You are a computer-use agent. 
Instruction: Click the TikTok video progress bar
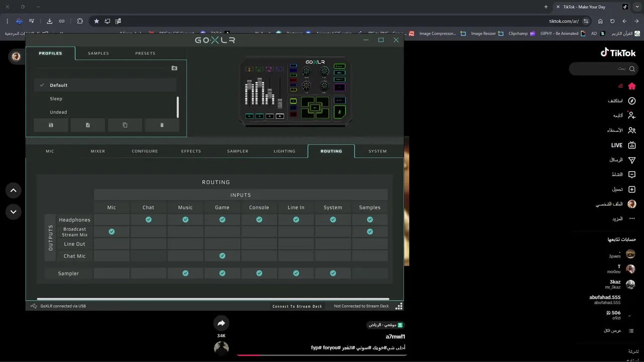tap(321, 355)
